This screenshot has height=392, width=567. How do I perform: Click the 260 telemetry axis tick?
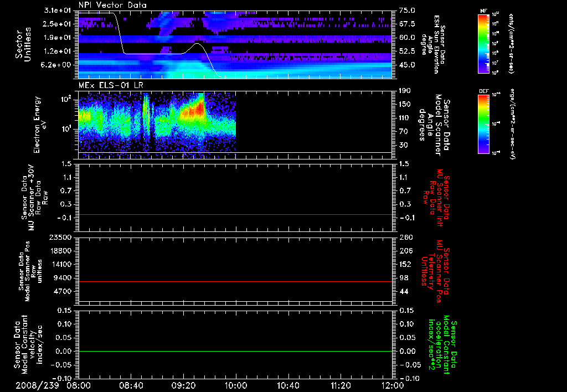pyautogui.click(x=405, y=237)
